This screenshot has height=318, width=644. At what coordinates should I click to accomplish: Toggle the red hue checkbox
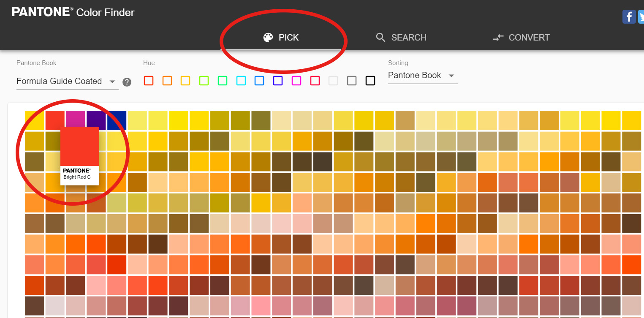149,81
